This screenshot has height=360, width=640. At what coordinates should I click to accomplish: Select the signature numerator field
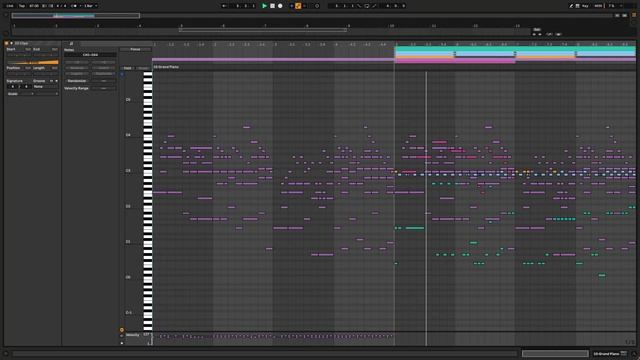tap(13, 87)
